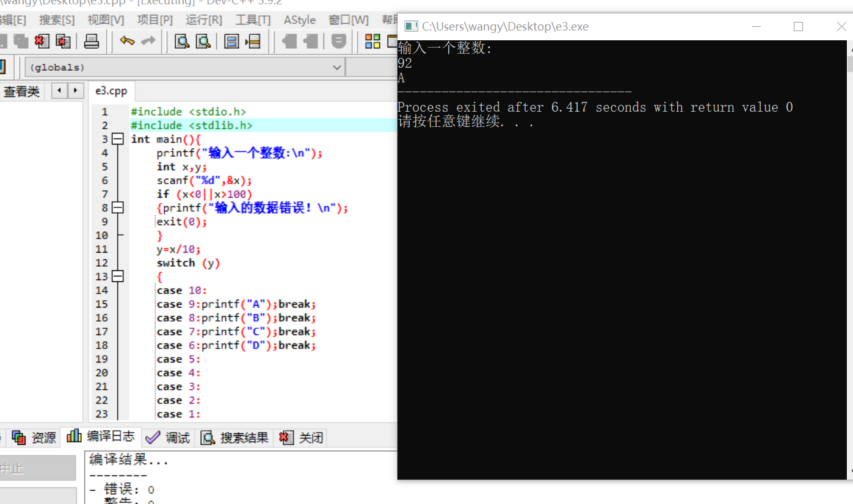This screenshot has width=853, height=504.
Task: Click the Close All files toolbar icon
Action: tap(63, 41)
